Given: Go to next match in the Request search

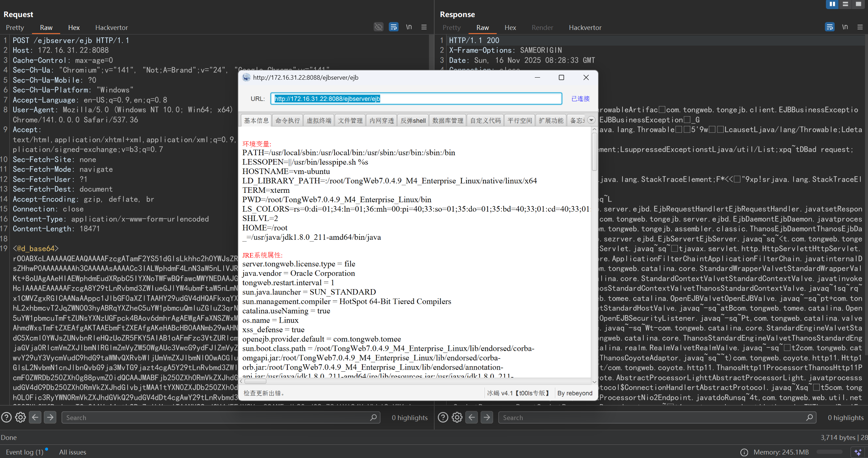Looking at the screenshot, I should click(x=50, y=417).
